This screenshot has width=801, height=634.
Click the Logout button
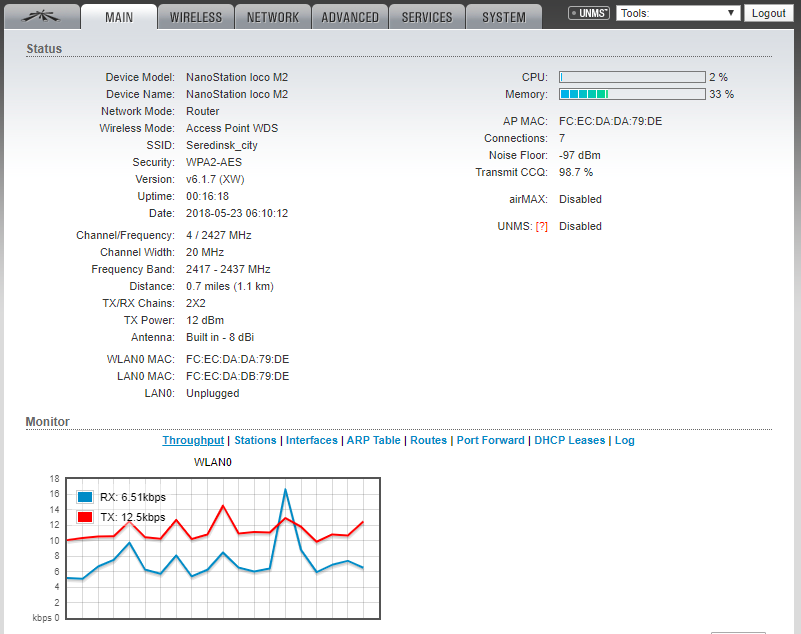point(768,13)
